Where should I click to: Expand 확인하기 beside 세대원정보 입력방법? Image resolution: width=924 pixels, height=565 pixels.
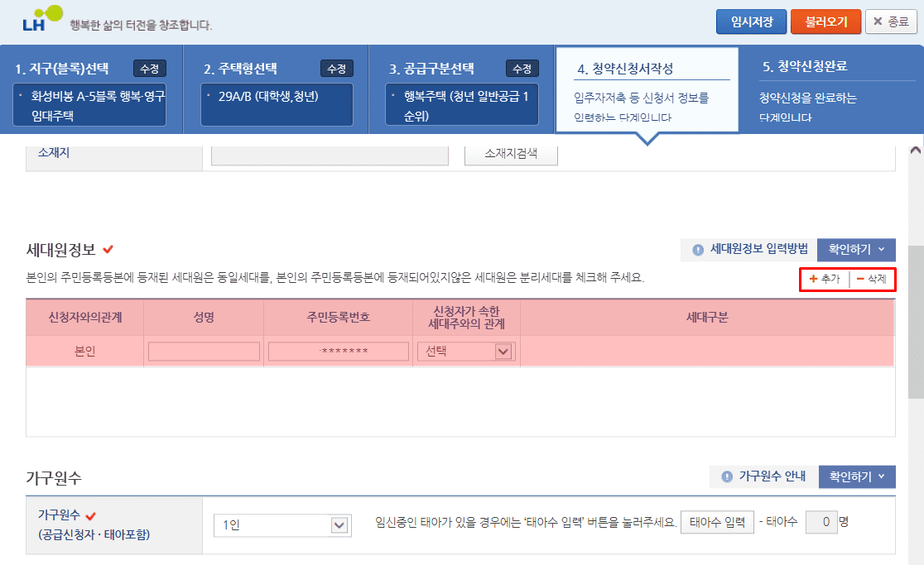(x=856, y=249)
